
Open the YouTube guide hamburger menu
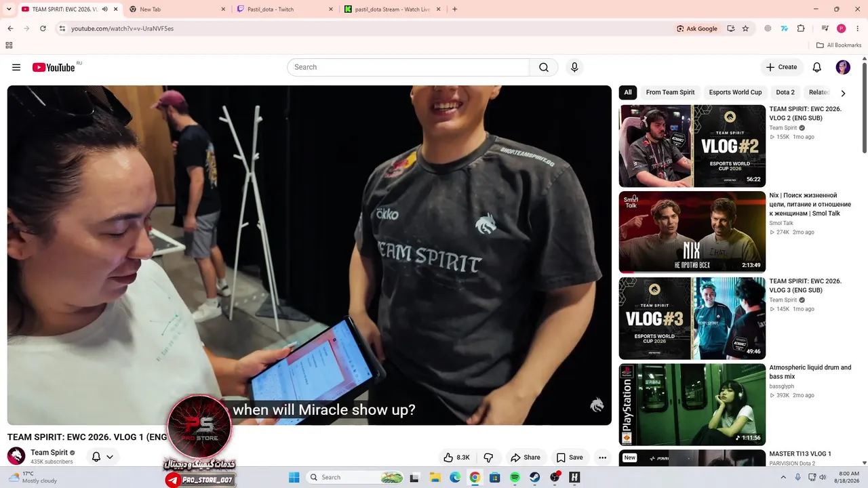pyautogui.click(x=16, y=67)
